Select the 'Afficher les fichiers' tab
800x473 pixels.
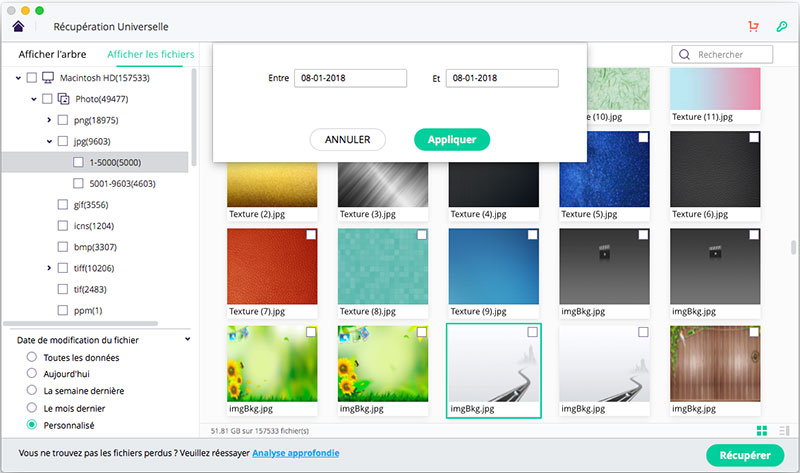click(151, 54)
